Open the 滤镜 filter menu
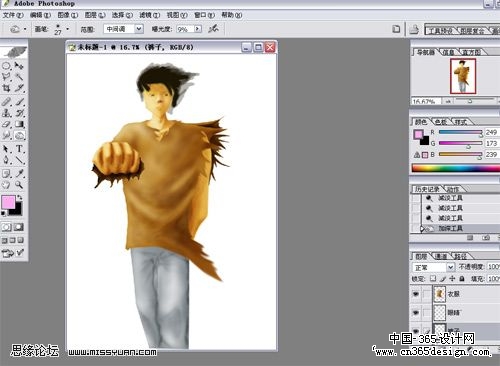Viewport: 500px width, 366px height. (x=149, y=15)
